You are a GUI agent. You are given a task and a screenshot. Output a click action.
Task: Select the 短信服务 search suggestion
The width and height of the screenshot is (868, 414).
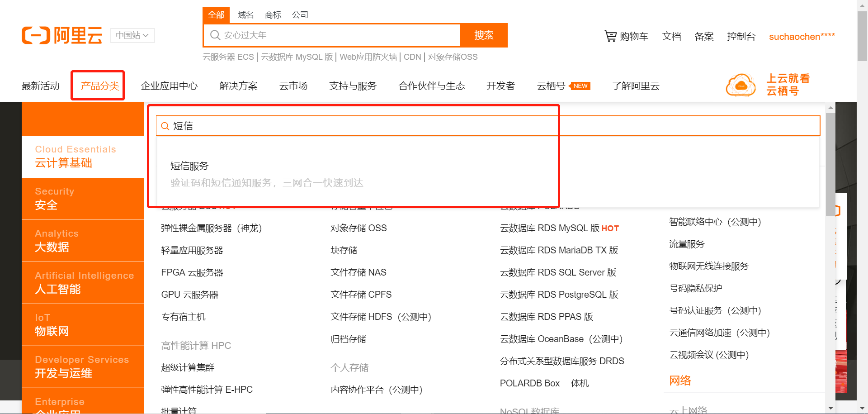[x=189, y=166]
